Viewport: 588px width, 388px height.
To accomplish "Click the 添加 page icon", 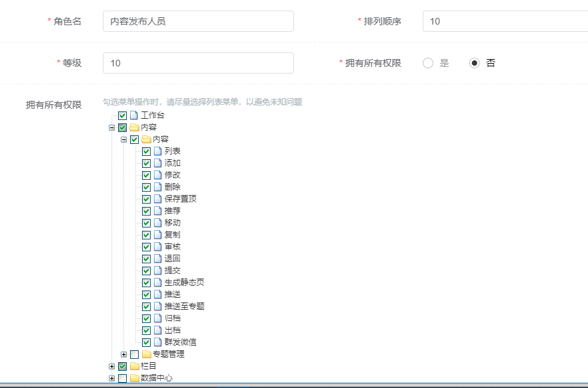I will click(157, 163).
